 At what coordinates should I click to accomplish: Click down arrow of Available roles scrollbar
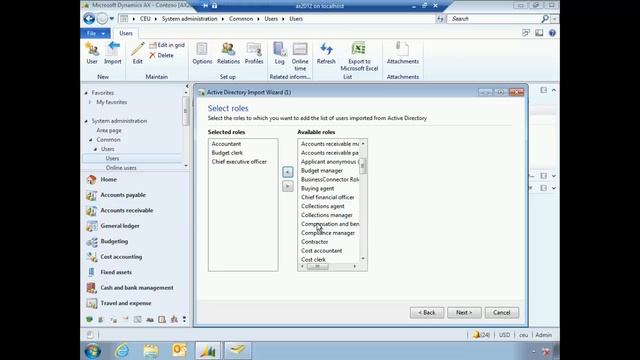363,258
